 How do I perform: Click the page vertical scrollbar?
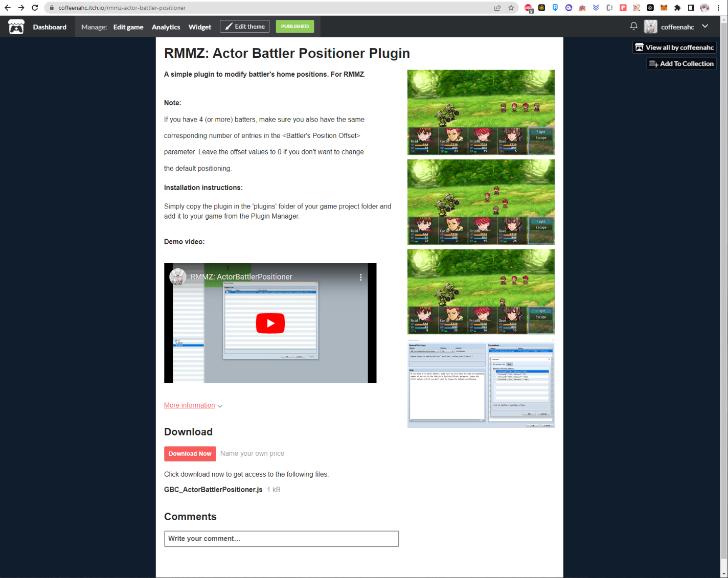[x=724, y=291]
